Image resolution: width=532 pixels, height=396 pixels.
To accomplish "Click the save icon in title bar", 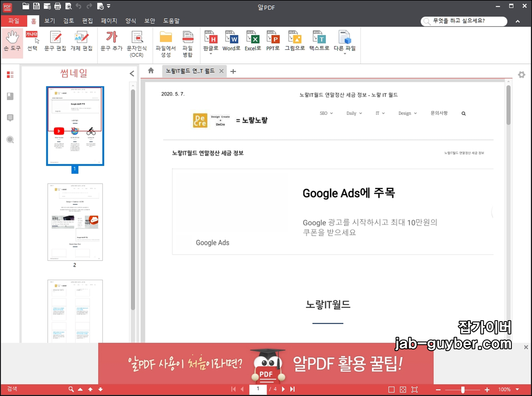I will [x=36, y=6].
